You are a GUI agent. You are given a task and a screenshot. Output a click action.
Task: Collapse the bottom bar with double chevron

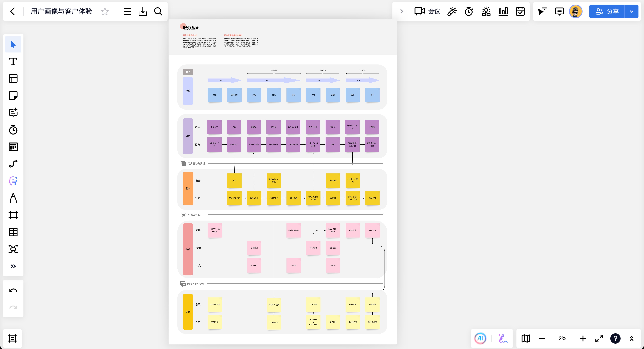pyautogui.click(x=632, y=338)
